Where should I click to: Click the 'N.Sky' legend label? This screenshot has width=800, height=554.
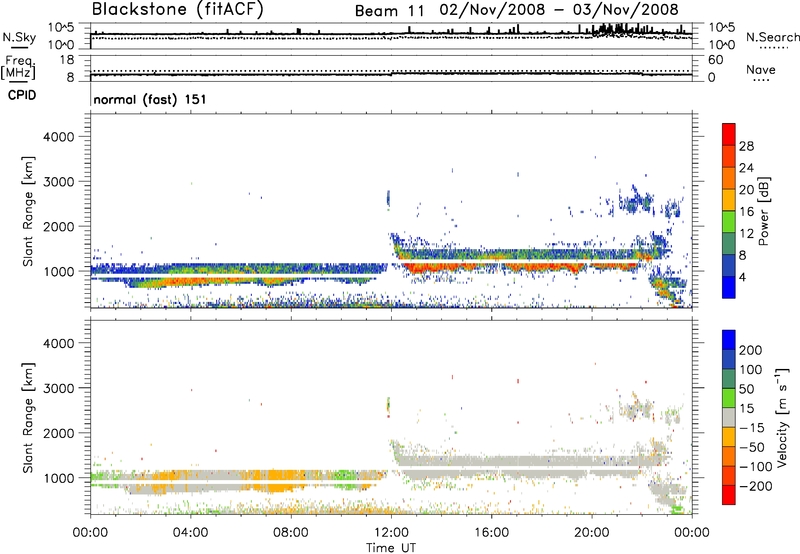tap(19, 38)
